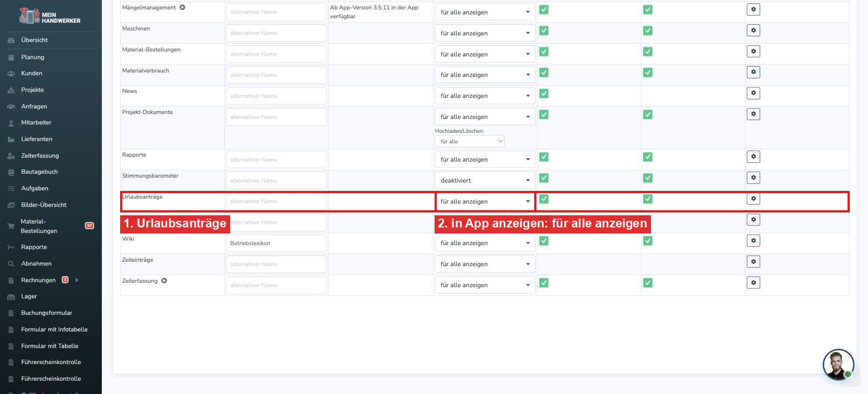
Task: Open the Stimmungsbarometer dropdown showing deaktiviert
Action: click(485, 180)
